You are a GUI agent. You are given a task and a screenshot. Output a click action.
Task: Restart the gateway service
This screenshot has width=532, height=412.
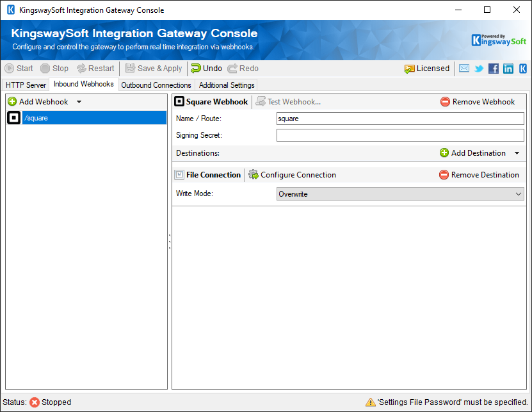tap(95, 69)
